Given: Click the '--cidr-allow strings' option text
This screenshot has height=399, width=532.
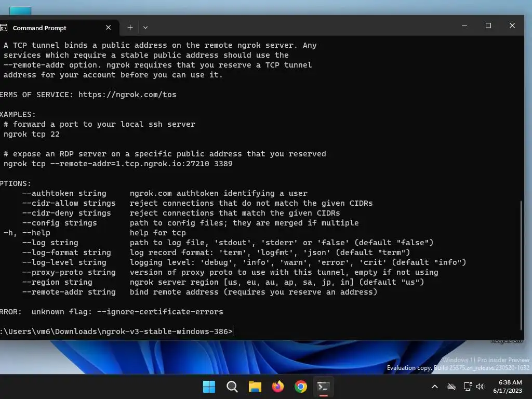Looking at the screenshot, I should click(69, 203).
